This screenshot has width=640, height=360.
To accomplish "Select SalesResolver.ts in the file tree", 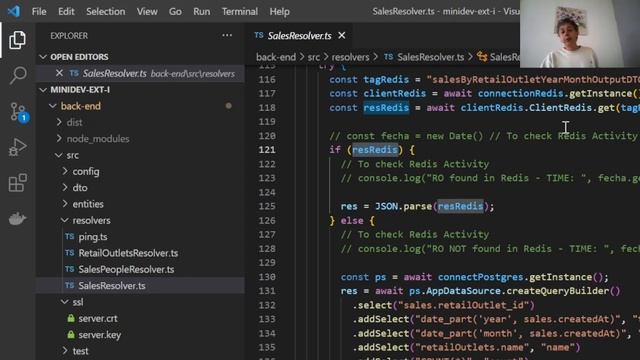I will click(x=112, y=286).
